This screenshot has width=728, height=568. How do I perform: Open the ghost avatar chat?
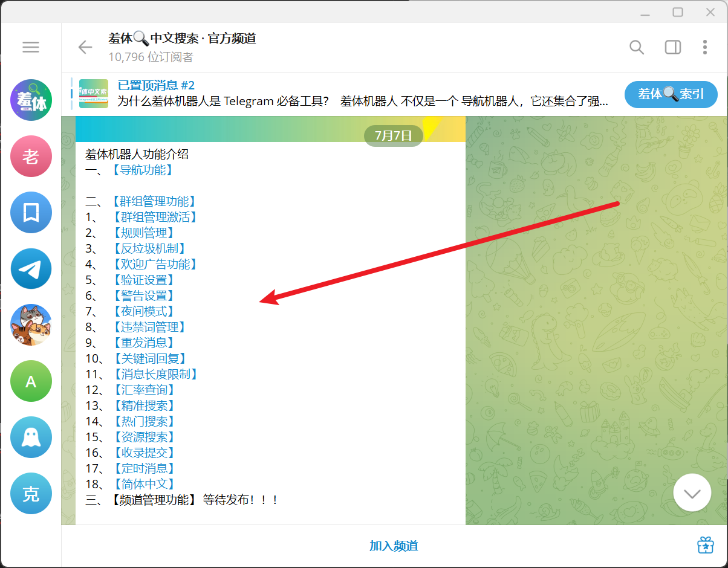(31, 437)
